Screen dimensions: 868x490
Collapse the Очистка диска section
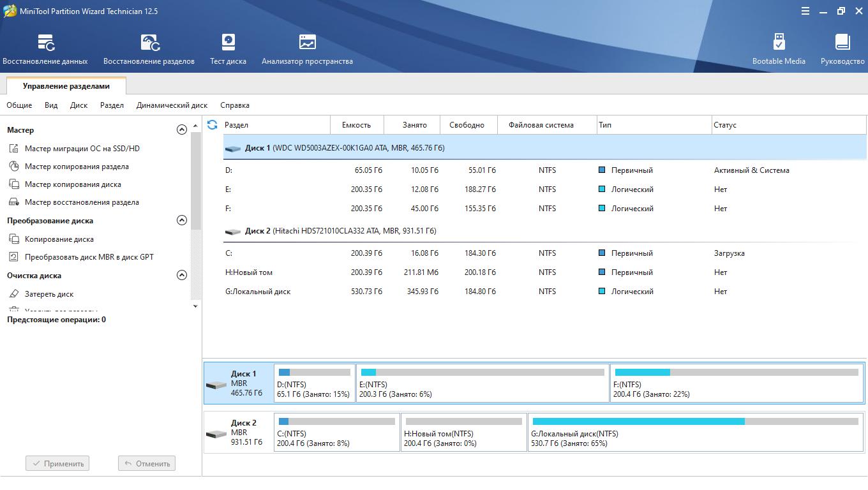pos(182,275)
